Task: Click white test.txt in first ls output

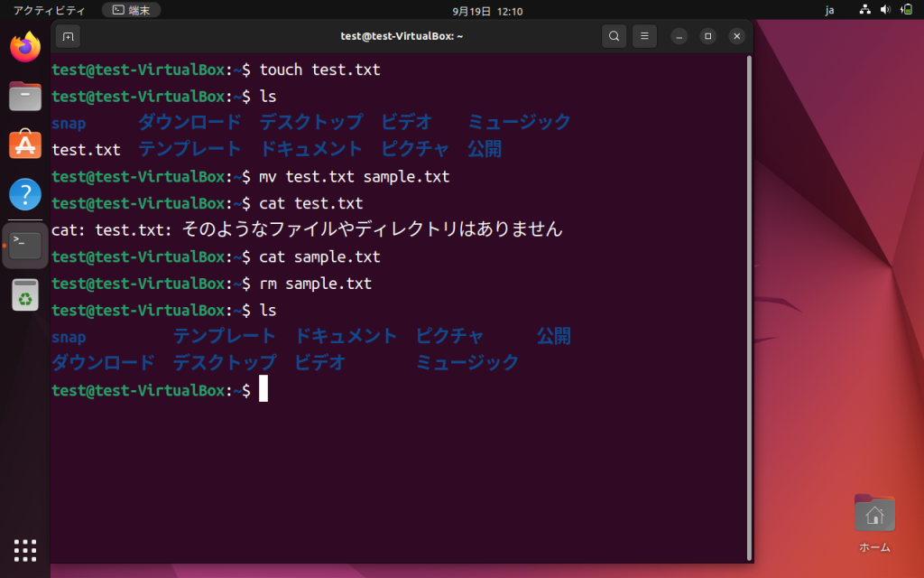Action: pyautogui.click(x=86, y=150)
